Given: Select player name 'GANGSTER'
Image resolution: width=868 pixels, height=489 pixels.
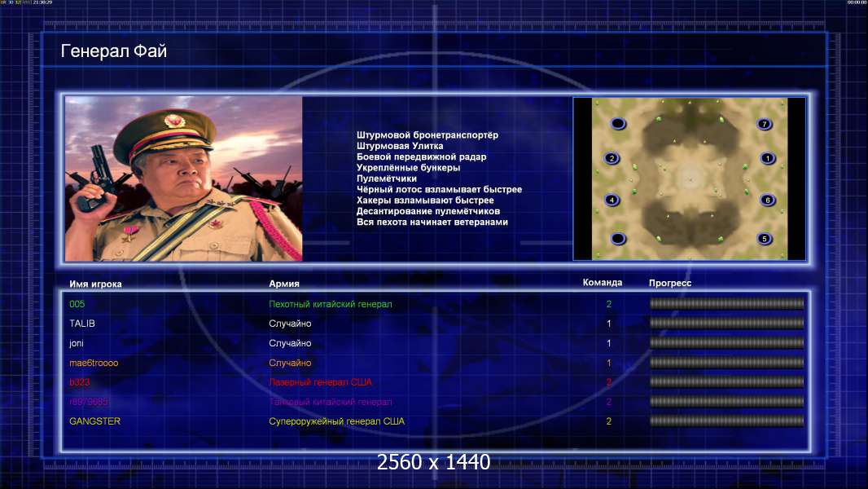Looking at the screenshot, I should coord(94,421).
